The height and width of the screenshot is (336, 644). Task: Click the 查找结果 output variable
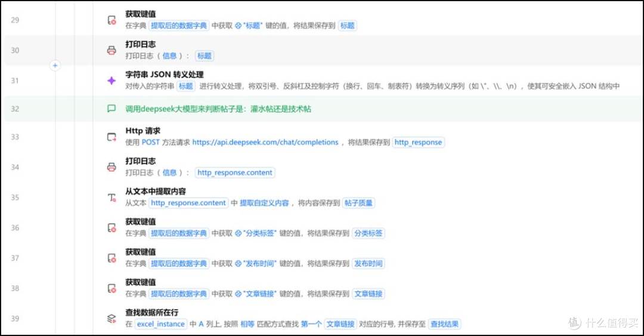tap(444, 324)
